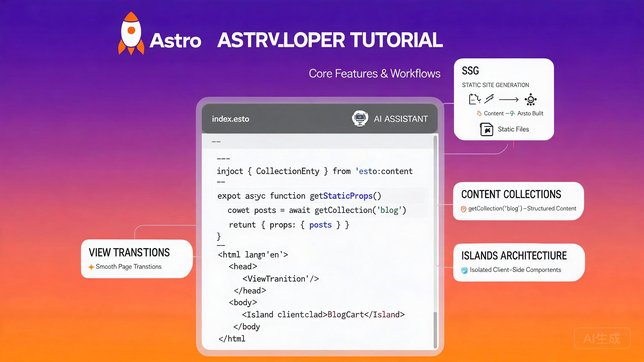The width and height of the screenshot is (644, 362).
Task: Click the Island BlogCart code line
Action: point(323,314)
